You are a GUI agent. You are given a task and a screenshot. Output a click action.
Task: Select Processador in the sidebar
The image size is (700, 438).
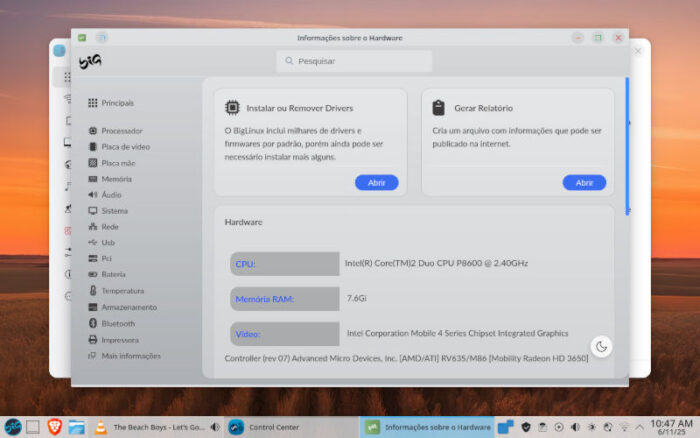point(115,131)
